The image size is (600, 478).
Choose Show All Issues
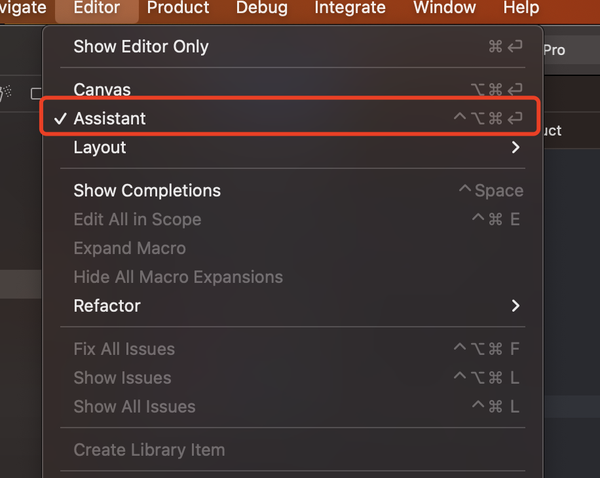pos(134,407)
